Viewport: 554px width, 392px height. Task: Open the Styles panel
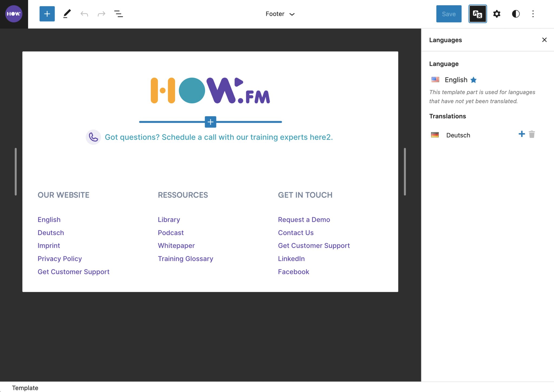(515, 14)
